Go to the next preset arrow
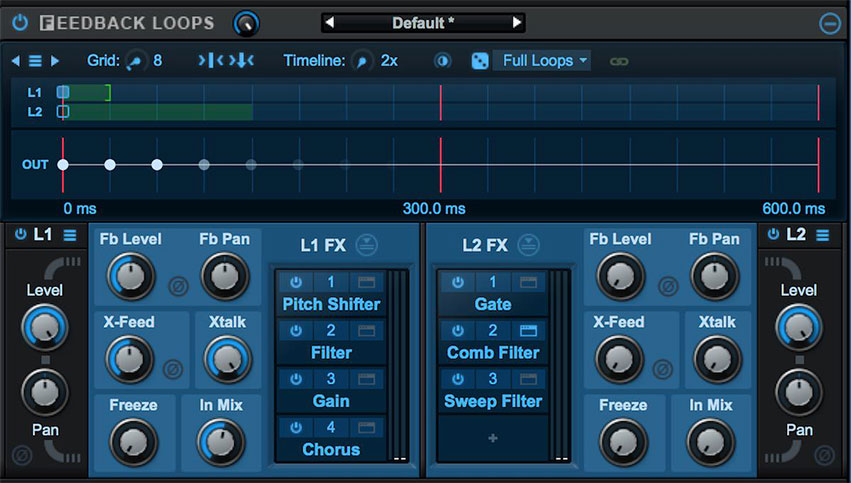The image size is (851, 483). click(516, 22)
